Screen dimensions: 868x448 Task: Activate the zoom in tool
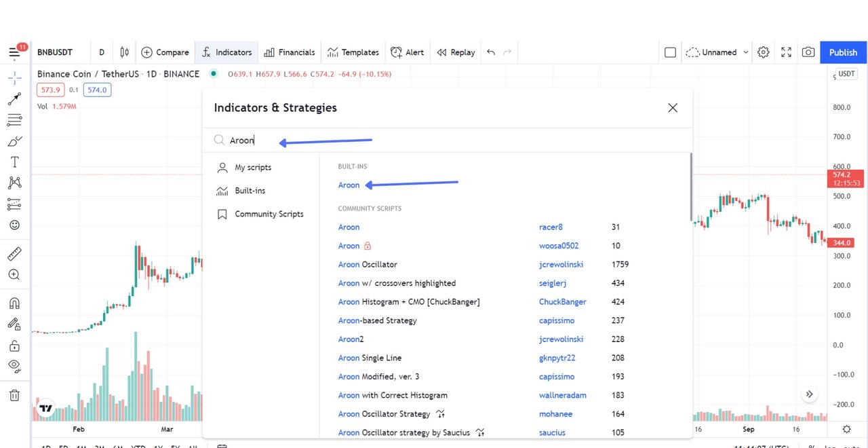pyautogui.click(x=14, y=275)
